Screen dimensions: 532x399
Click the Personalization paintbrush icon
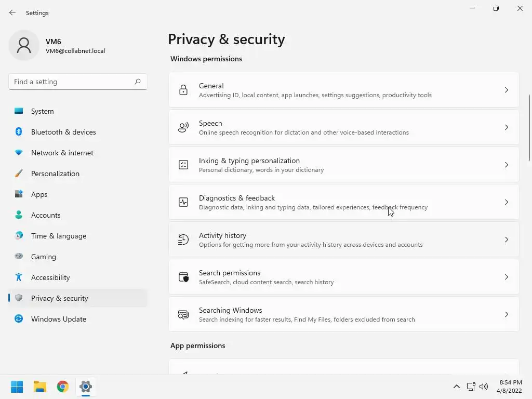19,174
